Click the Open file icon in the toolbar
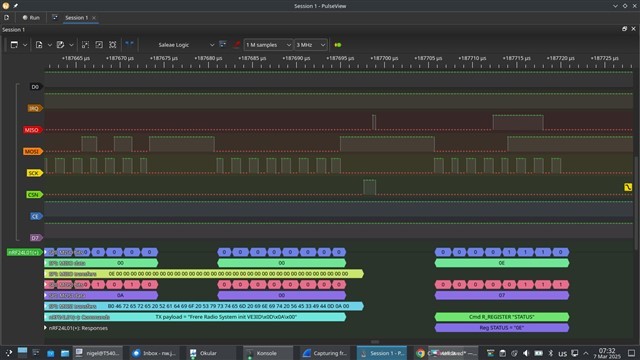The image size is (640, 360). coord(39,44)
